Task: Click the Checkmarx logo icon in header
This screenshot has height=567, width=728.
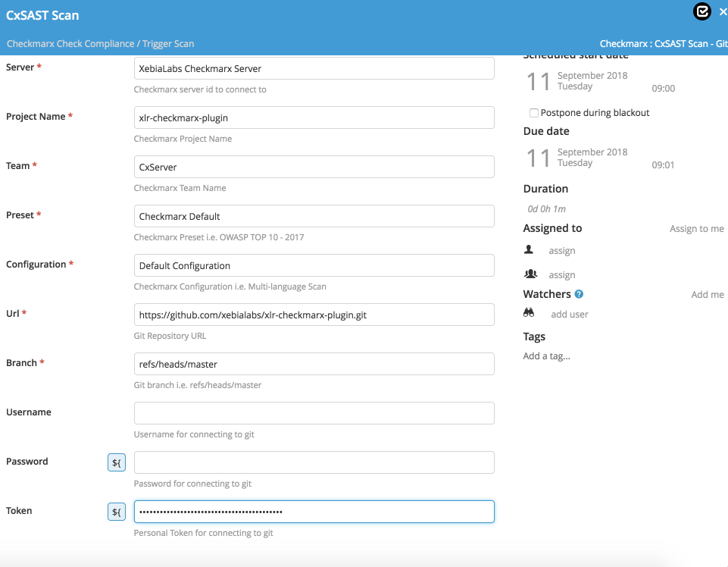Action: (x=702, y=11)
